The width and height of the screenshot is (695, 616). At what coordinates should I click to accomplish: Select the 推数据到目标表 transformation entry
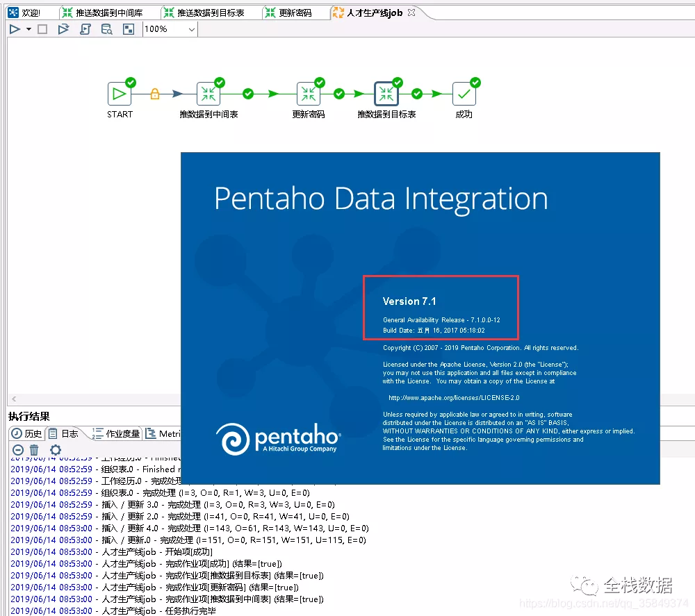(386, 94)
